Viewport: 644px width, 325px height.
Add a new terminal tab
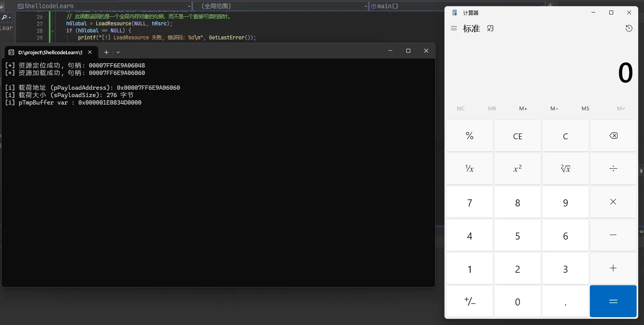pos(106,52)
